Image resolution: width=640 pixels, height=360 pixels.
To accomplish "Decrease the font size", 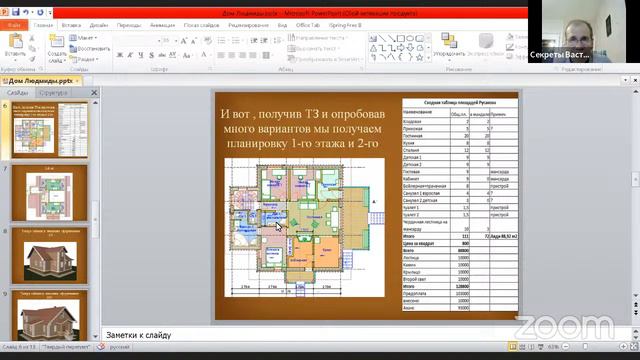I will click(194, 41).
